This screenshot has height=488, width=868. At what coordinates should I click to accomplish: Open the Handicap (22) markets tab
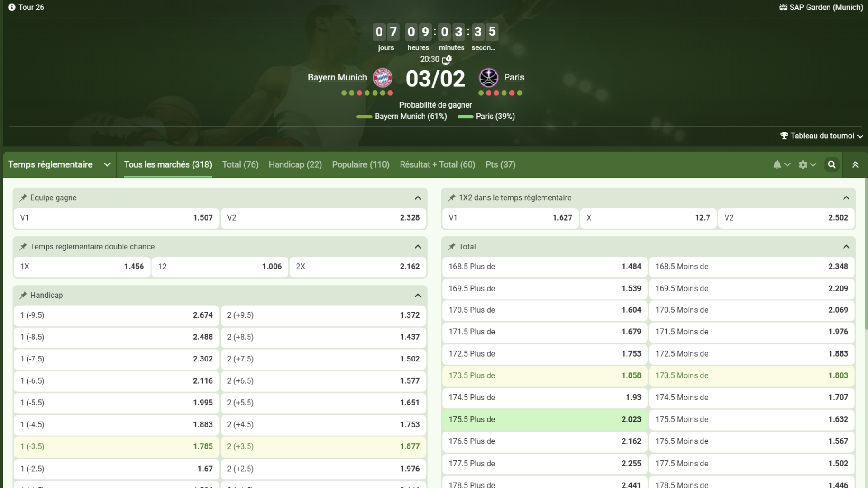[295, 164]
